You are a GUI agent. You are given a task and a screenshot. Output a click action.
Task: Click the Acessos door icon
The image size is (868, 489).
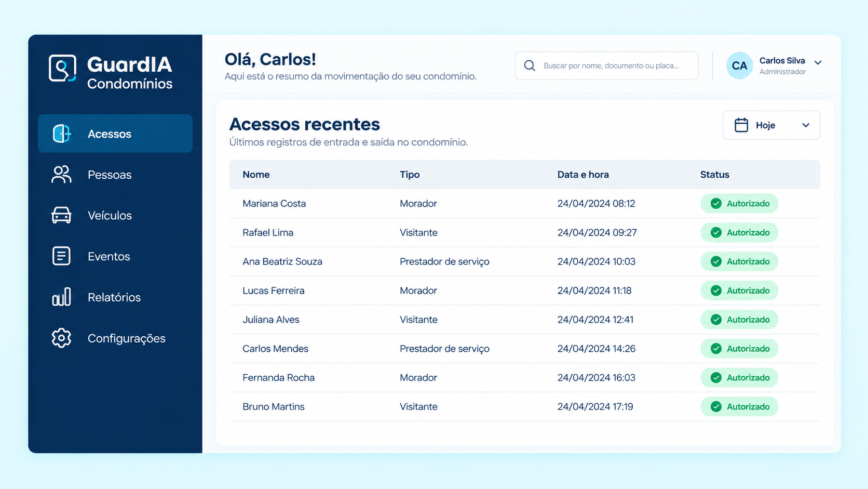tap(61, 134)
